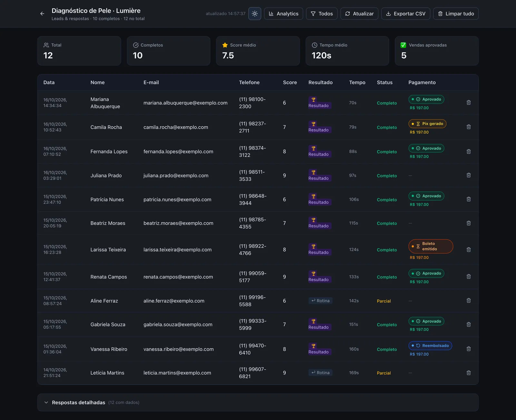The image size is (516, 420).
Task: Toggle the light/dark theme sun button
Action: coord(255,14)
